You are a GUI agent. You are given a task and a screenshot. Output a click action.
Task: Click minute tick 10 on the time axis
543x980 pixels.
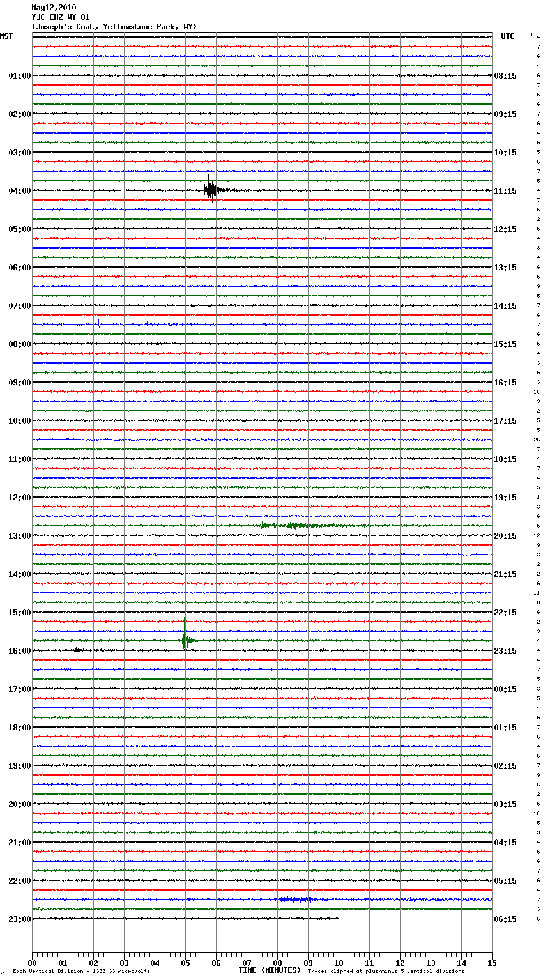[339, 963]
